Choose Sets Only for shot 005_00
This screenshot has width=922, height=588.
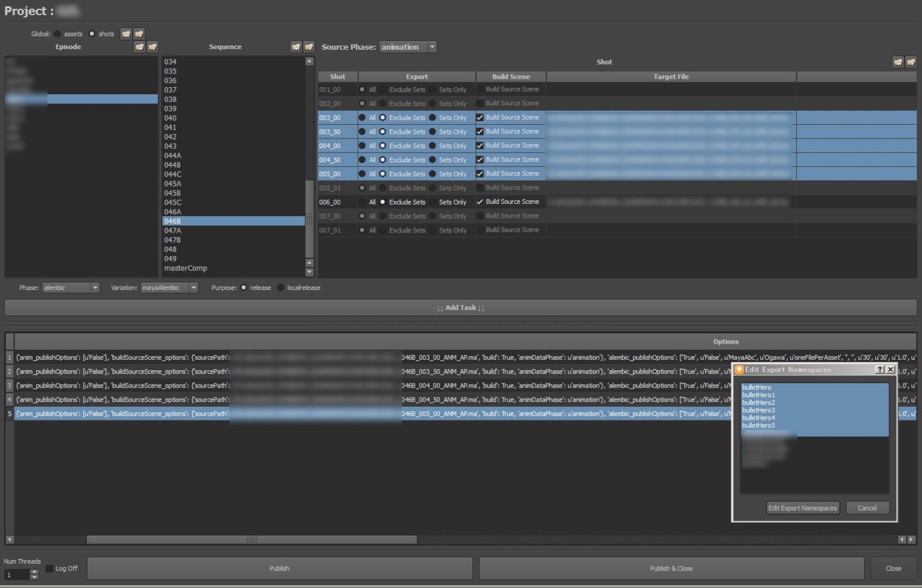[x=432, y=174]
